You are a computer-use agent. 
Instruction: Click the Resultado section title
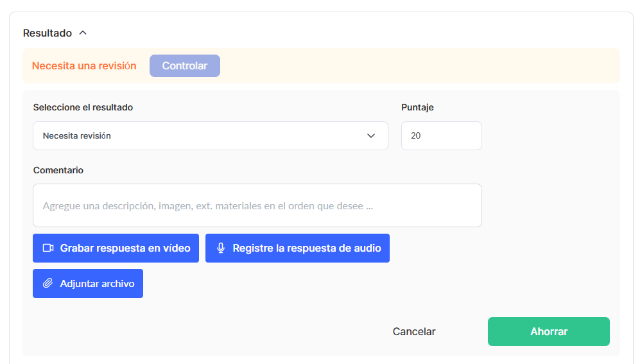point(47,33)
